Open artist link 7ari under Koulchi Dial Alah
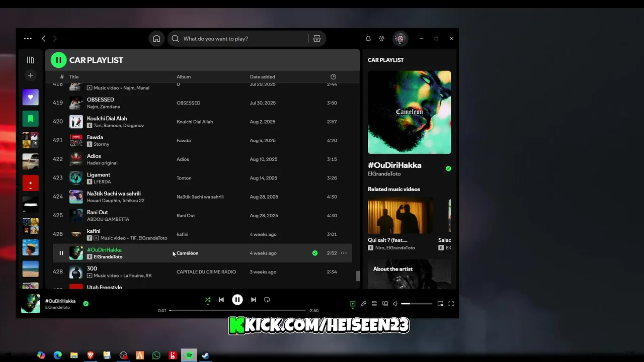 tap(98, 125)
